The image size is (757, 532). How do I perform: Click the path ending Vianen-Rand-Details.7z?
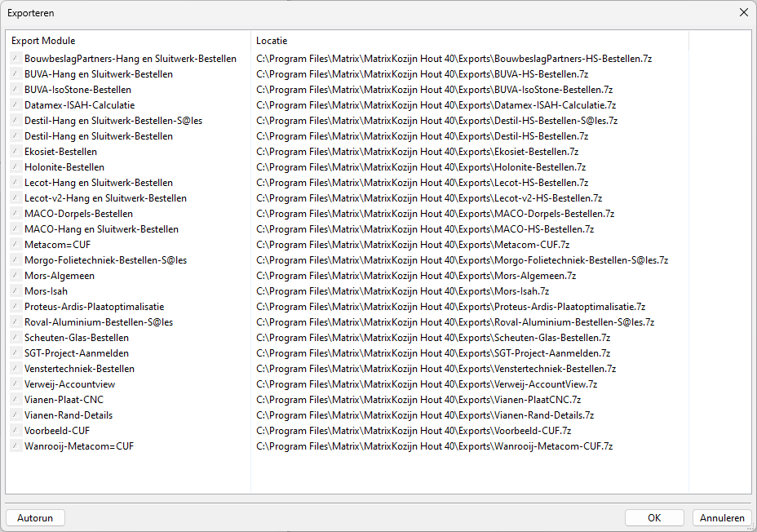425,415
